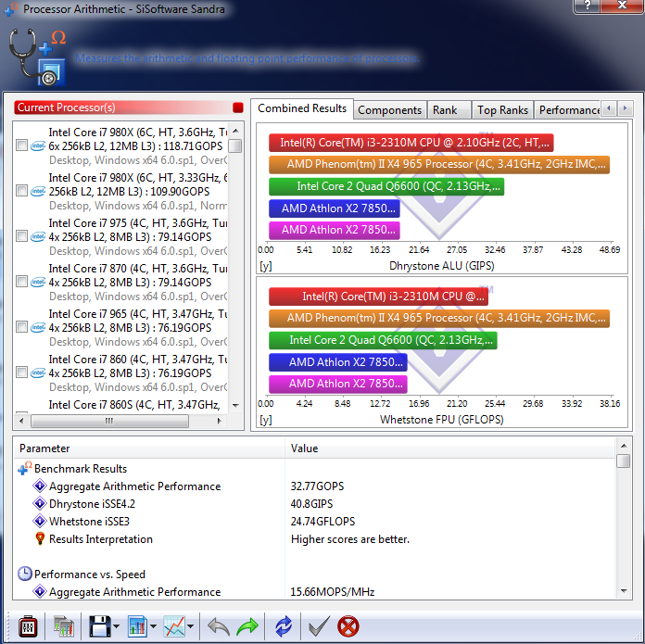
Task: Click the Results Interpretation lightbulb icon
Action: (40, 538)
